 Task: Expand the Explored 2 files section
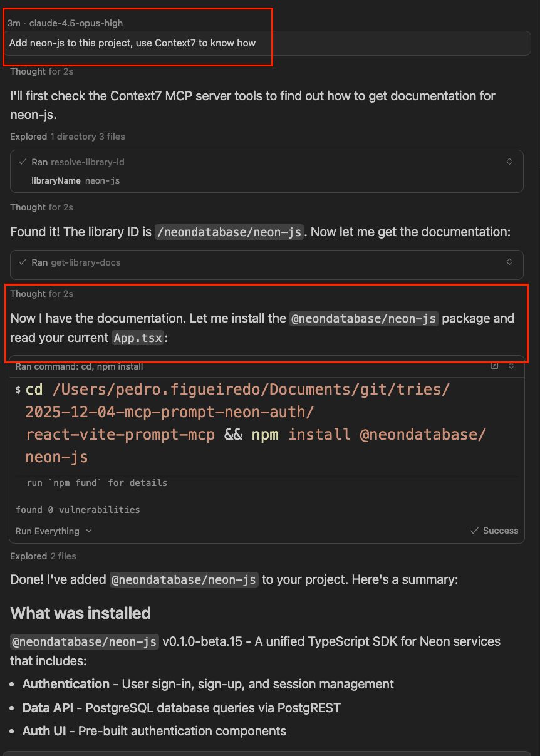click(43, 556)
